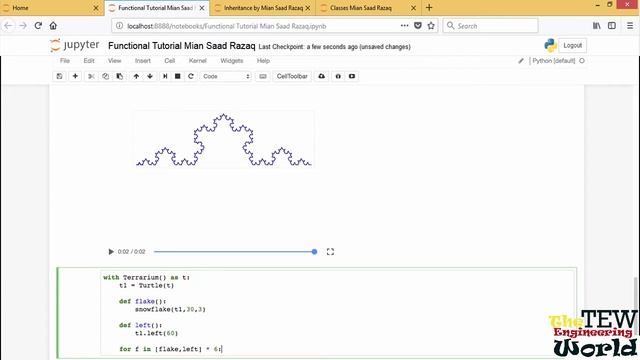Click code line 'snowflake(t1,30,3)'
The height and width of the screenshot is (360, 640).
tap(170, 309)
